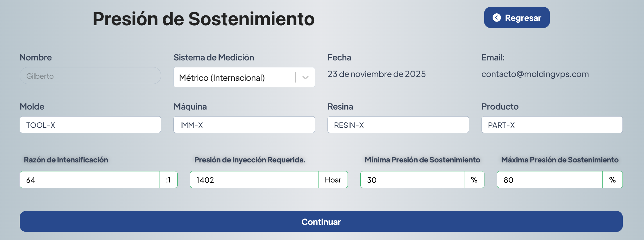The image size is (644, 240).
Task: Click the Nombre field showing Gilberto
Action: 90,76
